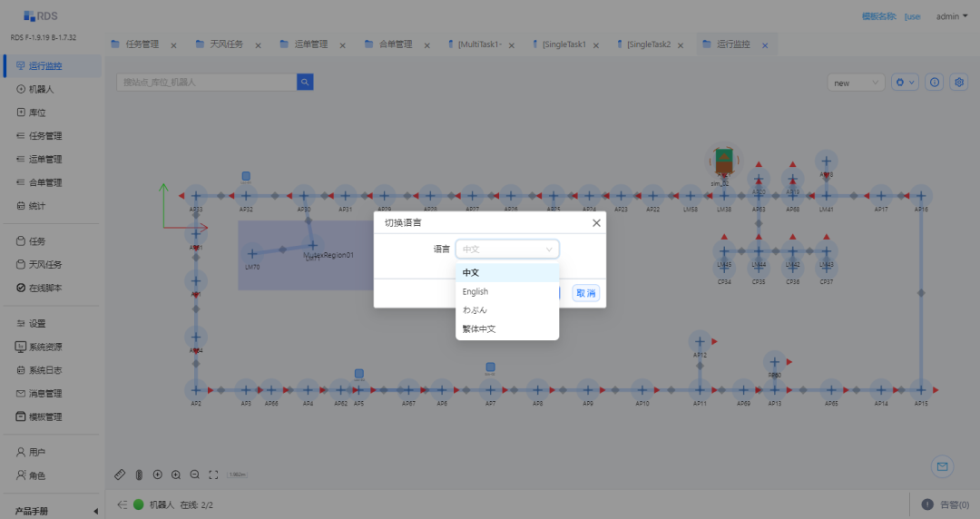The height and width of the screenshot is (519, 980).
Task: Expand the 'new' map selector dropdown
Action: [x=856, y=83]
